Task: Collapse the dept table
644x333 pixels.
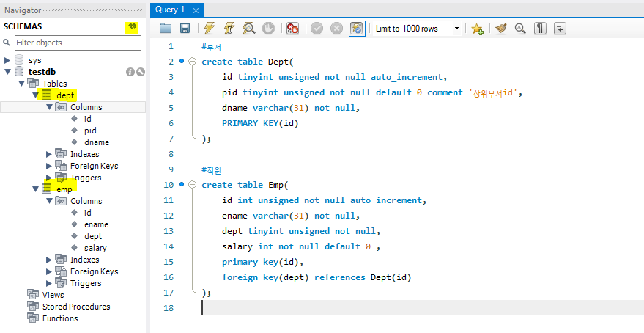Action: click(35, 95)
